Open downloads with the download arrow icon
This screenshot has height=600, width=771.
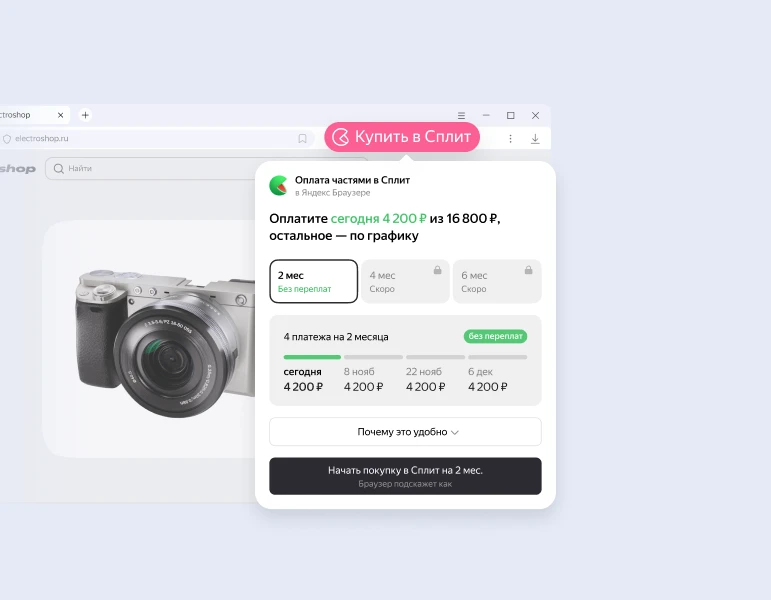point(535,139)
